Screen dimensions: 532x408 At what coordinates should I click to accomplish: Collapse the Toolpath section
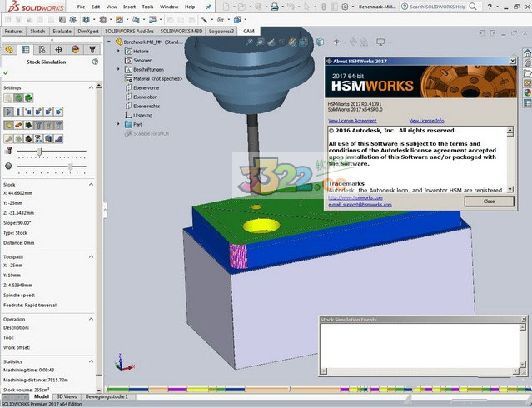tap(91, 256)
